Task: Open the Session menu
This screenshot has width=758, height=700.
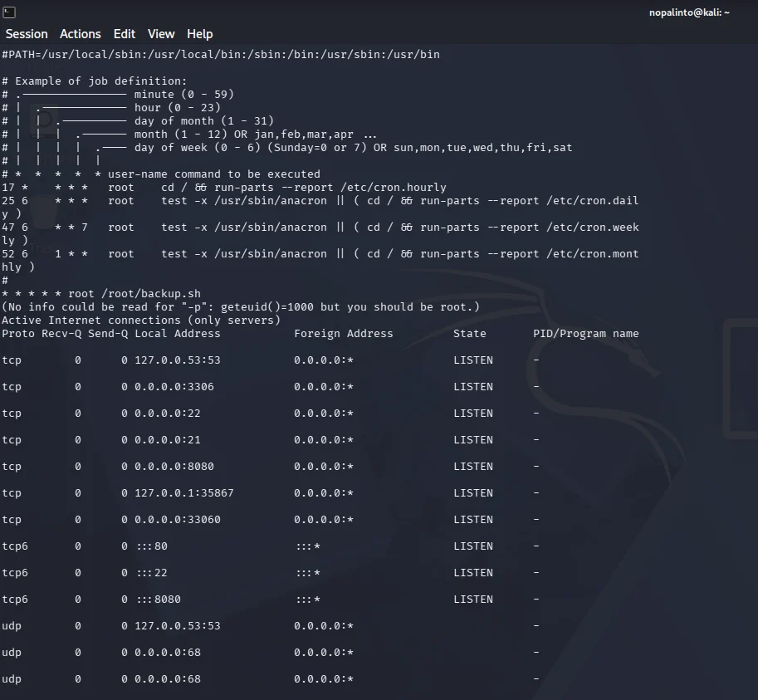Action: point(27,34)
